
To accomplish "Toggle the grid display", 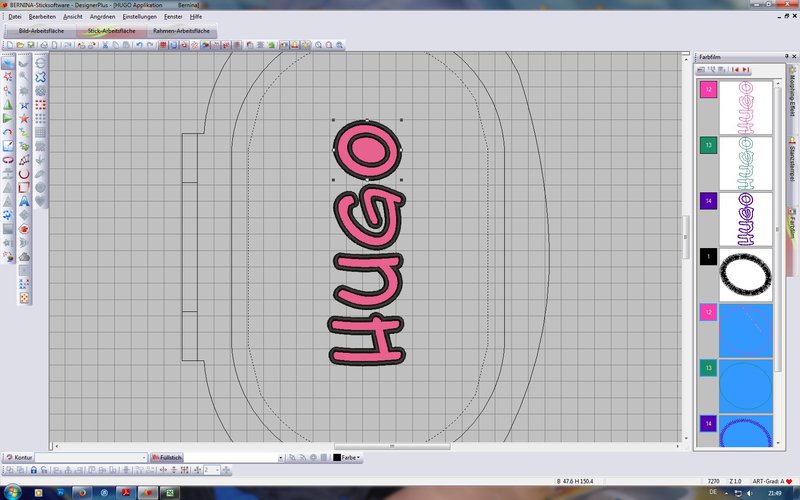I will pos(163,45).
